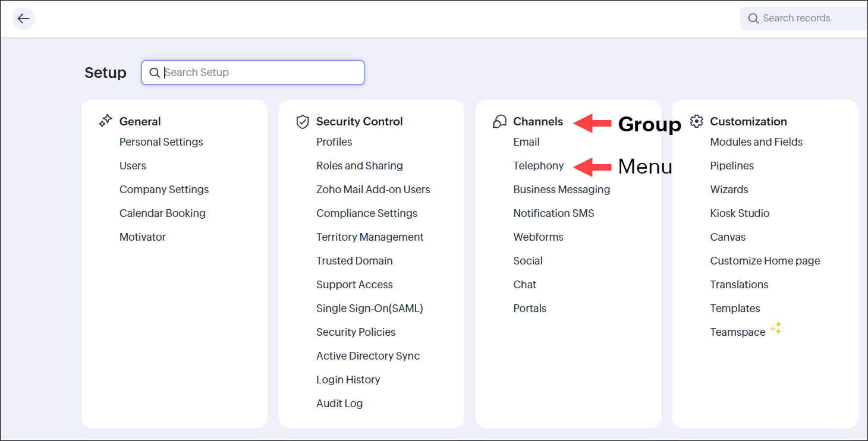
Task: Select Kiosk Studio
Action: pos(740,213)
